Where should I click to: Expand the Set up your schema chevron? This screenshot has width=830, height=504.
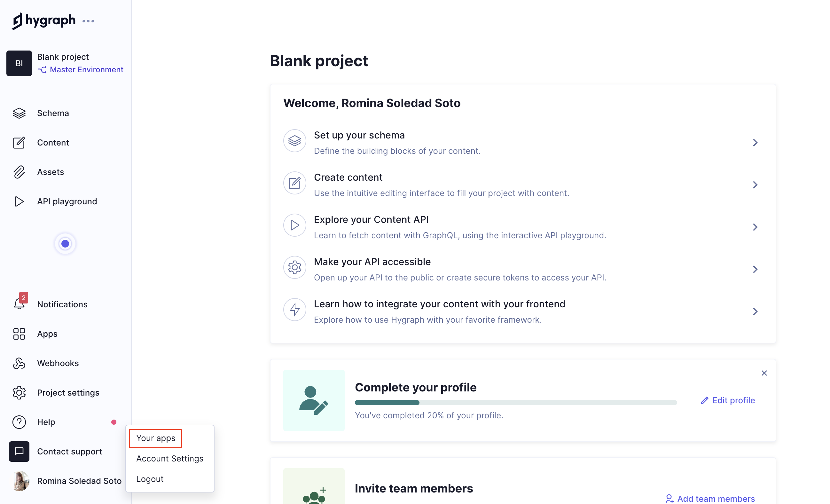click(755, 143)
